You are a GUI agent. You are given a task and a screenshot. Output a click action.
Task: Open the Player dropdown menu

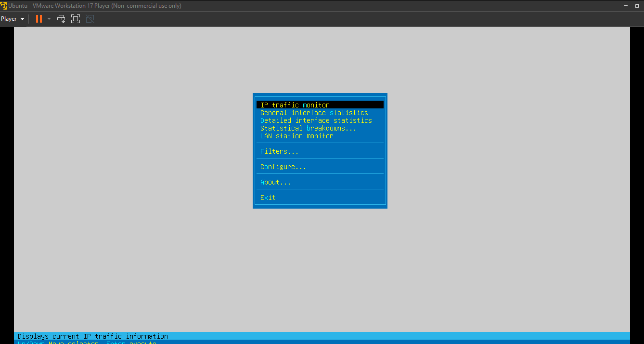coord(13,19)
